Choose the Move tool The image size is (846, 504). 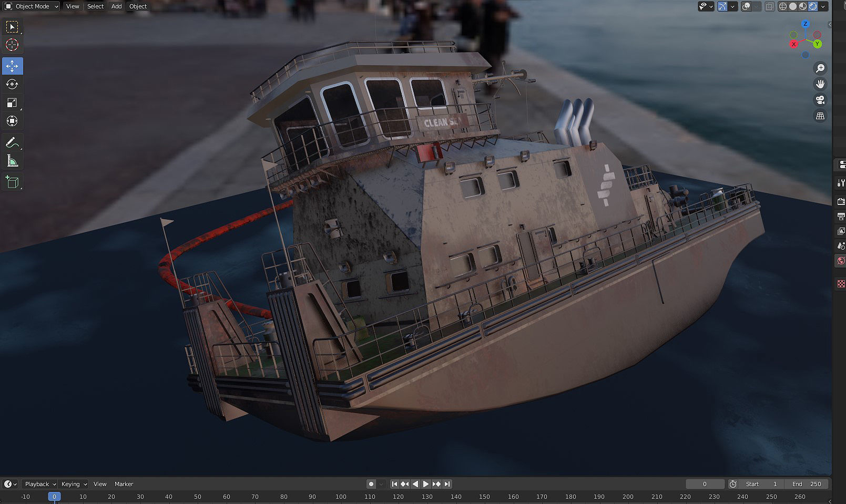coord(12,66)
